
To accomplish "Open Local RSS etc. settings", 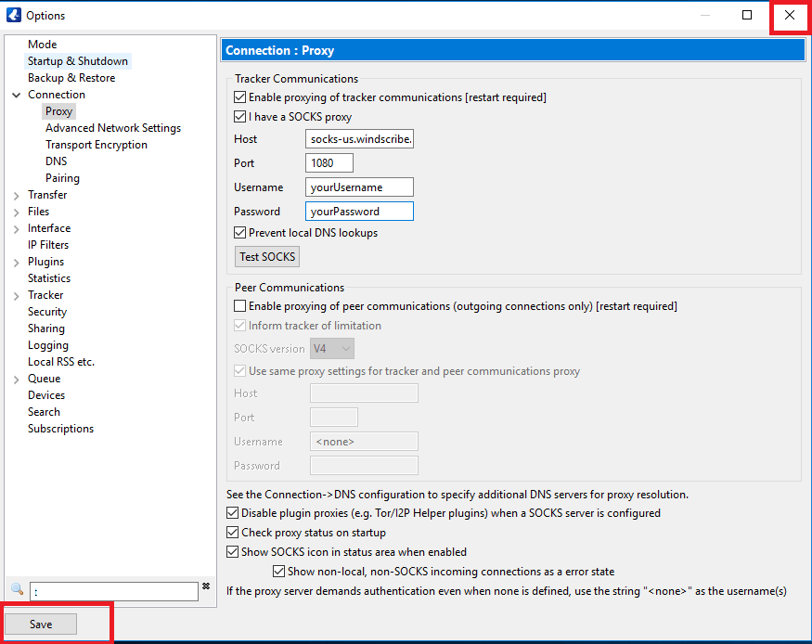I will [x=61, y=362].
